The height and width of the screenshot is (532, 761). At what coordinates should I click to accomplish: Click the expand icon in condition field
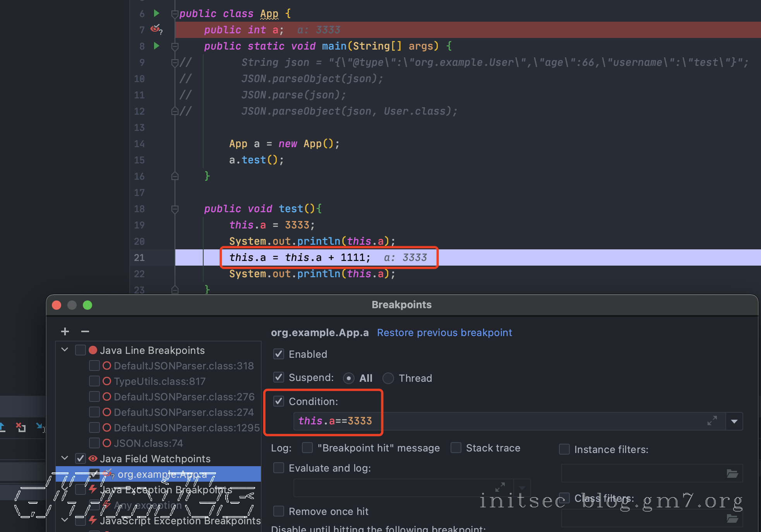coord(712,421)
